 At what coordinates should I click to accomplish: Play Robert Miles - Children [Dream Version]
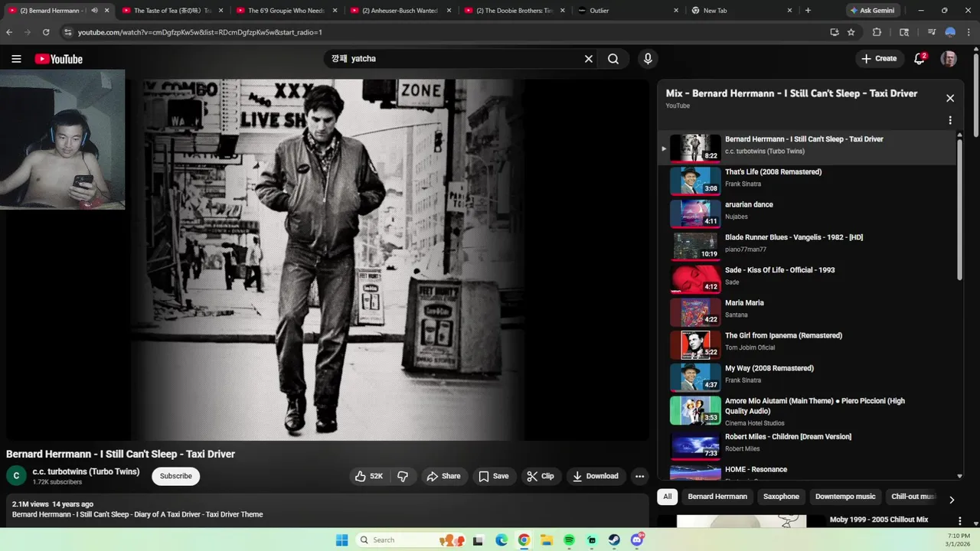[x=806, y=445]
